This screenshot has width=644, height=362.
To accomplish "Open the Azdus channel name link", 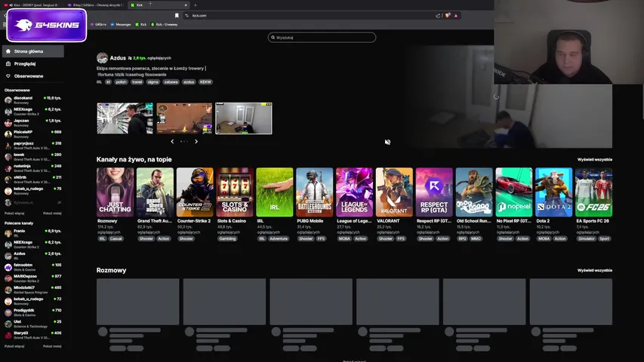I will [x=118, y=58].
